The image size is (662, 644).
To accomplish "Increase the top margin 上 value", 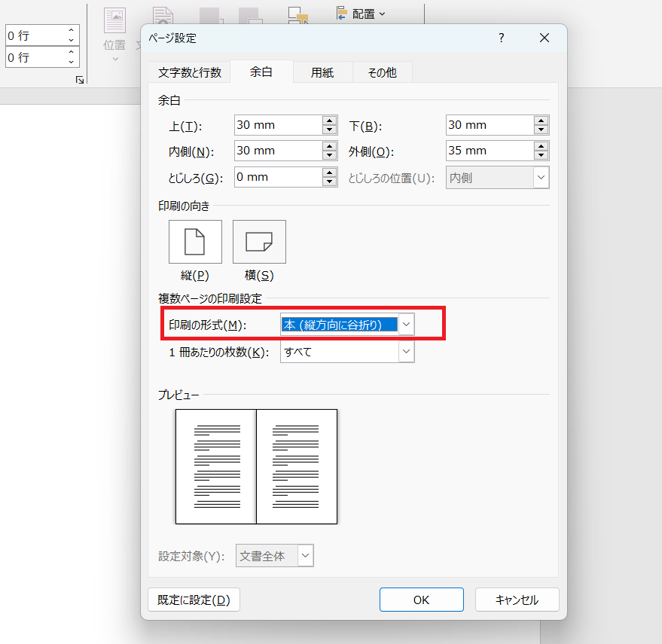I will (x=329, y=121).
